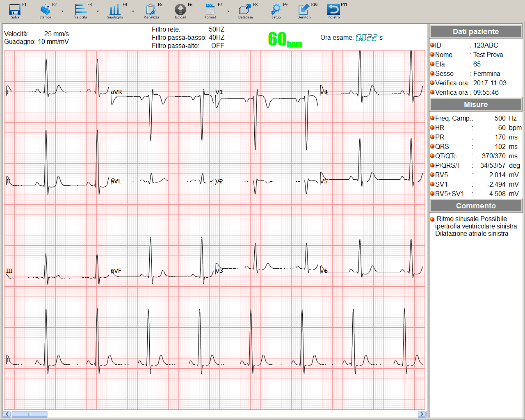Open the Format dropdown arrow

pyautogui.click(x=228, y=11)
